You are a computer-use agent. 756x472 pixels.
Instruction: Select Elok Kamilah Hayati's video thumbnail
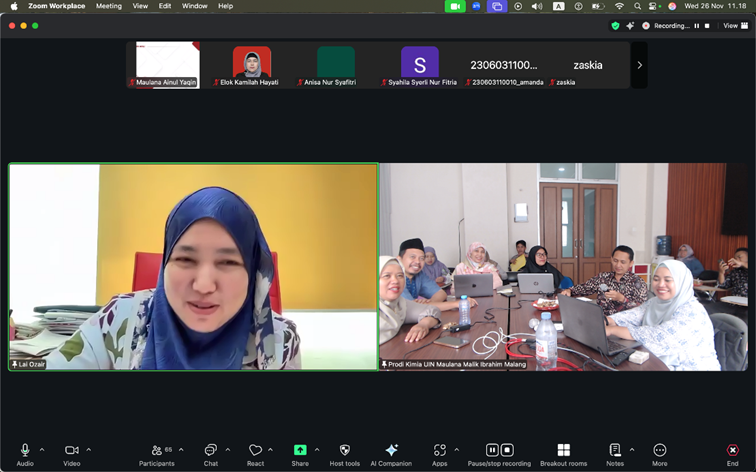click(252, 63)
